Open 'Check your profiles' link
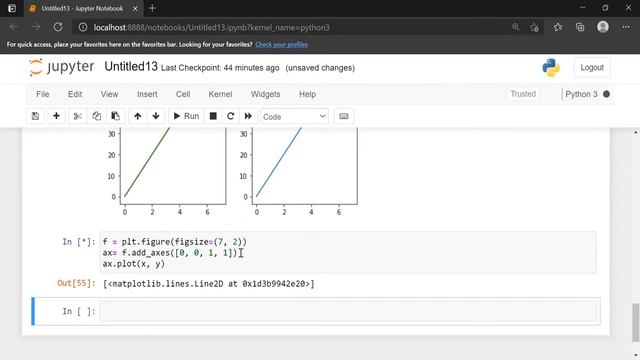The image size is (640, 360). coord(282,44)
